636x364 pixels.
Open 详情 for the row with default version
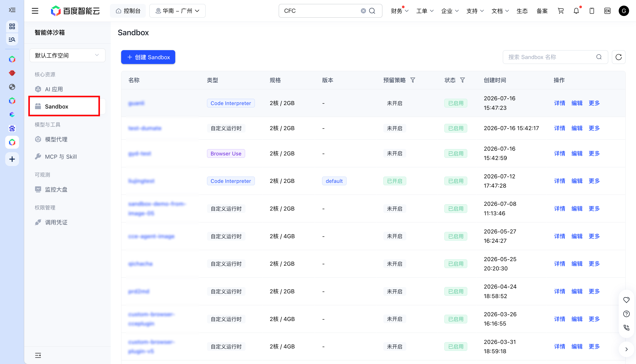tap(559, 181)
